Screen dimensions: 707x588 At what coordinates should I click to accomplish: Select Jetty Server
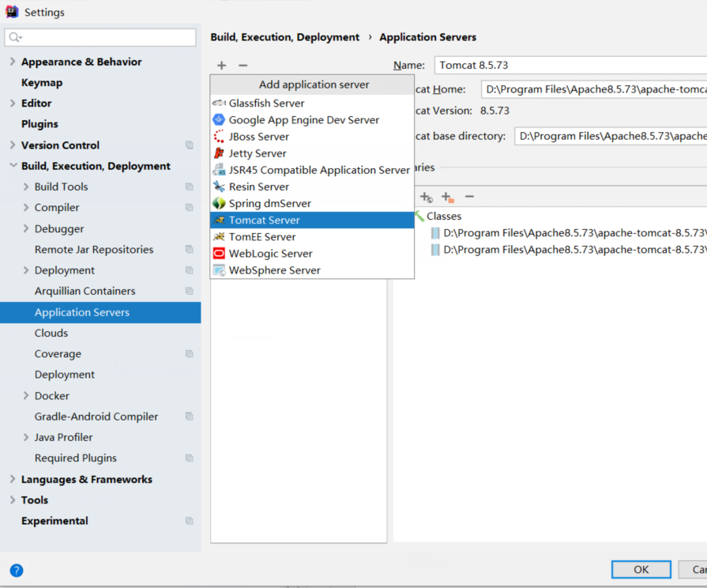pyautogui.click(x=312, y=153)
